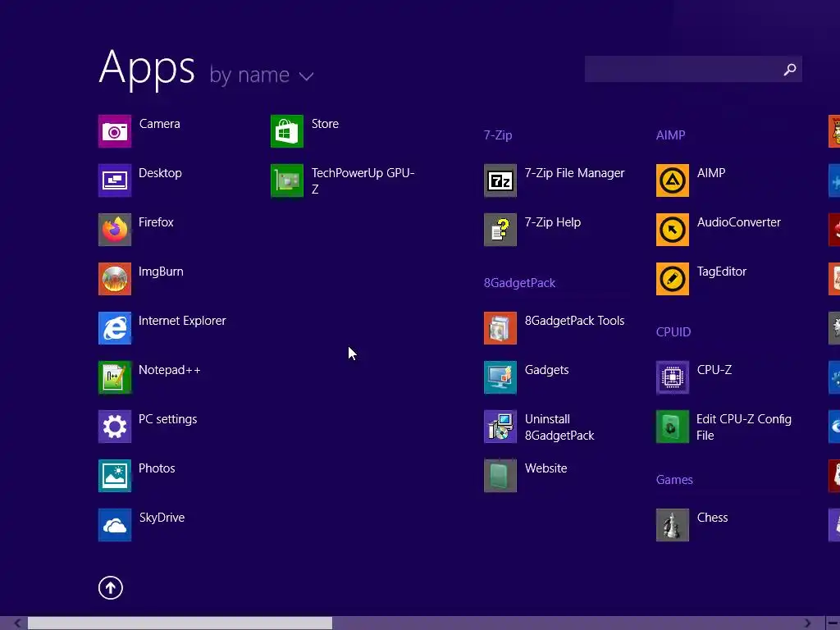Expand the "by name" sort dropdown
The image size is (840, 630).
262,75
